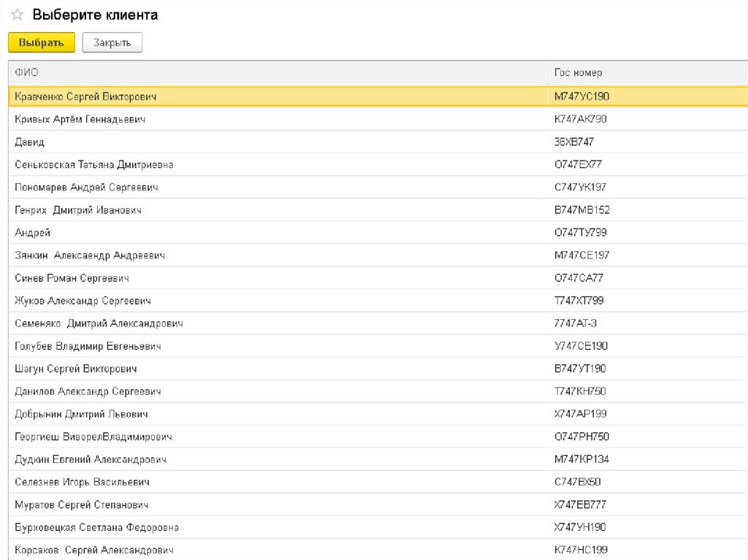Click the Гос номер column header

[x=578, y=72]
